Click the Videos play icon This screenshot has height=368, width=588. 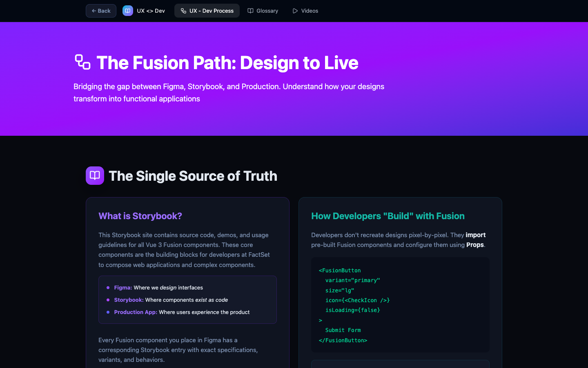coord(295,11)
